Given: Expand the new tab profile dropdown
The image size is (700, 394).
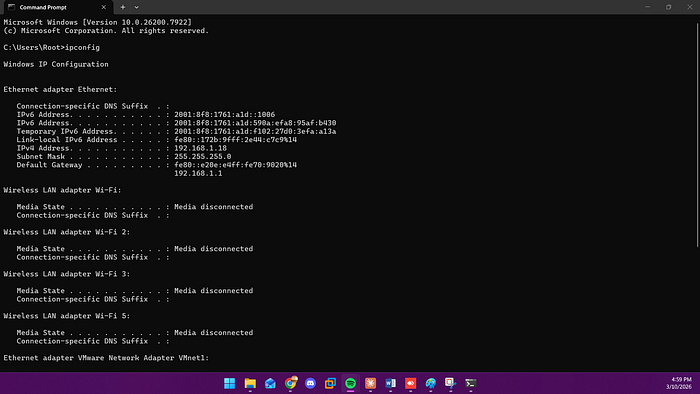Looking at the screenshot, I should 137,7.
